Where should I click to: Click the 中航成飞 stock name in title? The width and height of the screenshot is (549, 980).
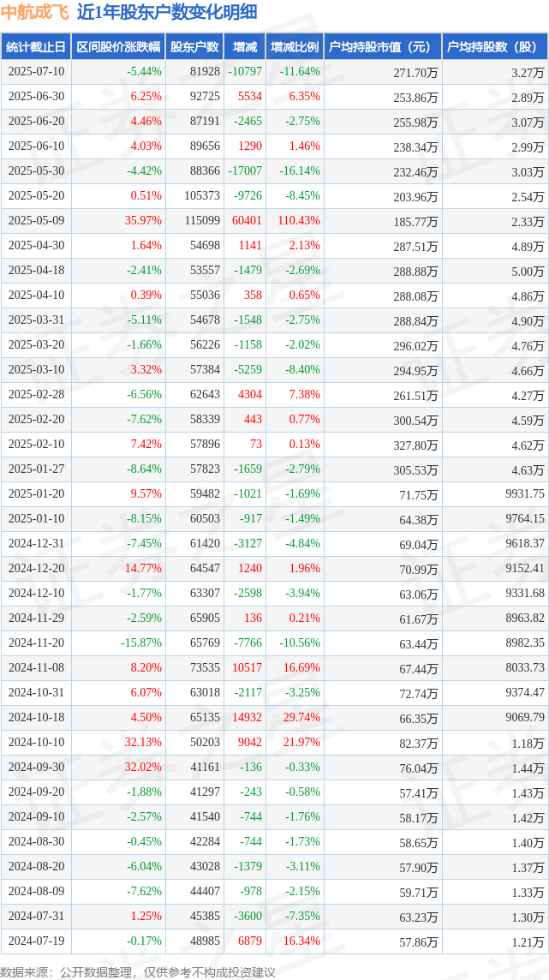(x=35, y=12)
